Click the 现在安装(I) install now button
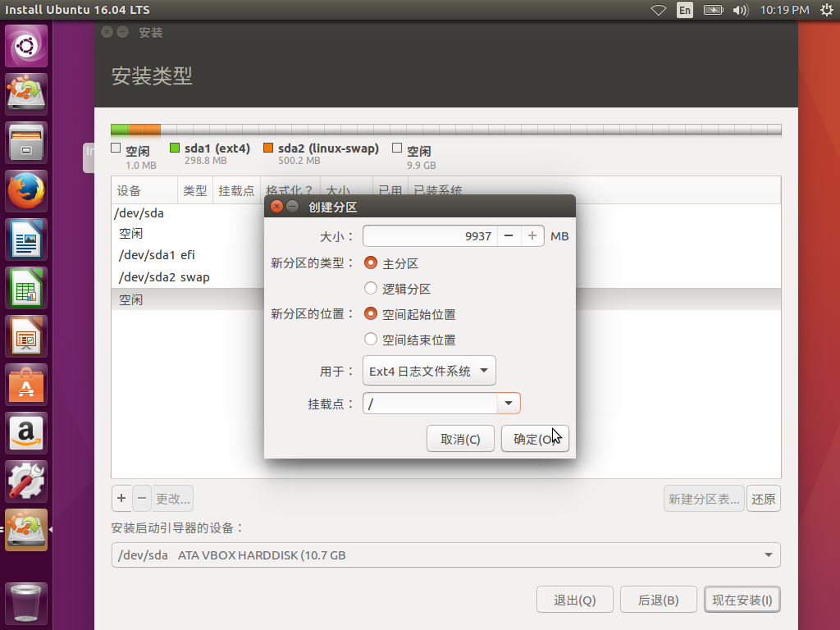 click(742, 600)
